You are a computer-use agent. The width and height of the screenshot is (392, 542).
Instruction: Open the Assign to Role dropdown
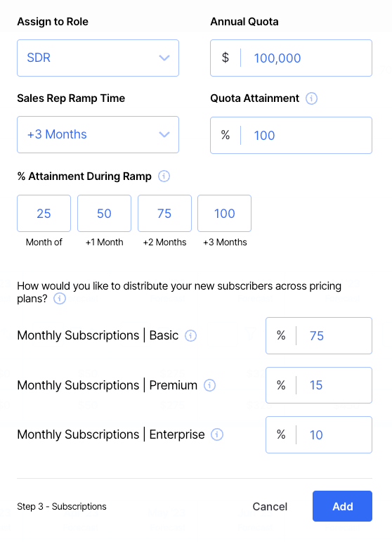[98, 58]
